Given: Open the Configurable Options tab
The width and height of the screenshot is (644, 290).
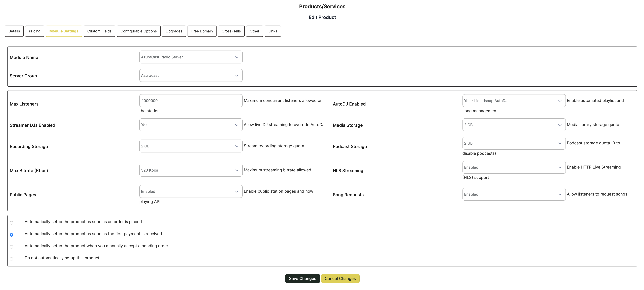Looking at the screenshot, I should pos(138,31).
